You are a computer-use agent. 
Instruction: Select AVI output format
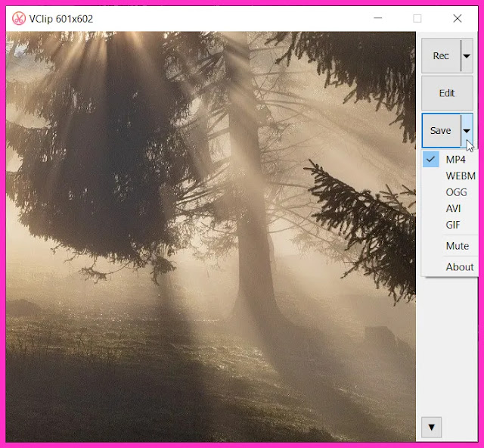(x=450, y=209)
